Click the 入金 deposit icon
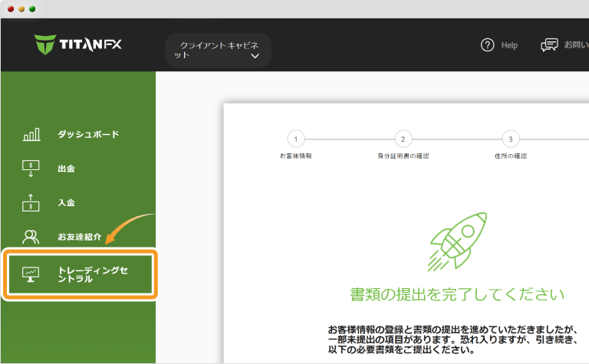The height and width of the screenshot is (364, 589). coord(31,202)
